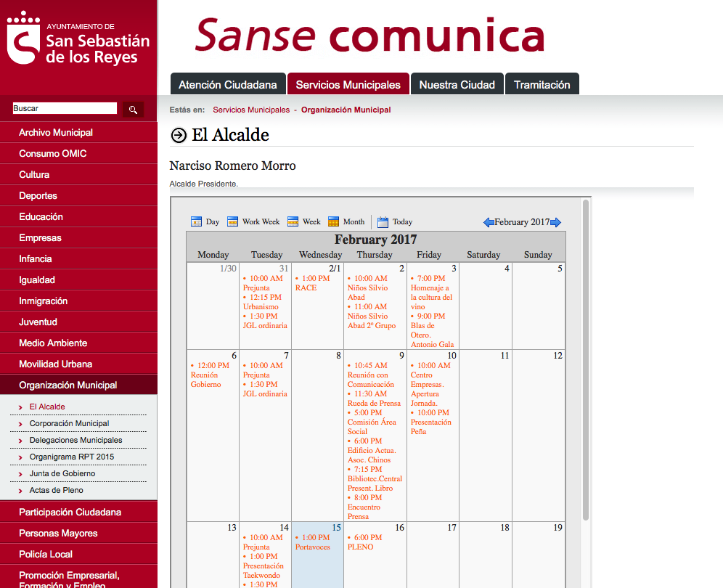Open Igualdad section in sidebar
723x588 pixels.
78,280
